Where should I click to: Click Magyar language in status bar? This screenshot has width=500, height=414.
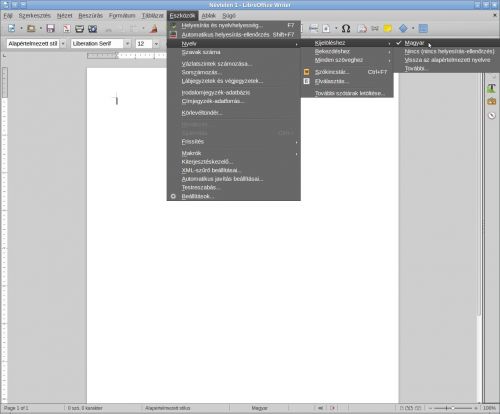[x=259, y=408]
